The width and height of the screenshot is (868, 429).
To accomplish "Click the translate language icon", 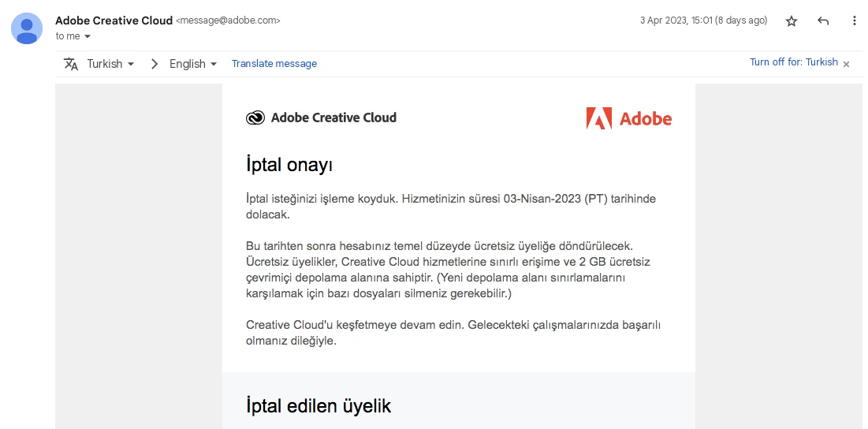I will point(71,64).
